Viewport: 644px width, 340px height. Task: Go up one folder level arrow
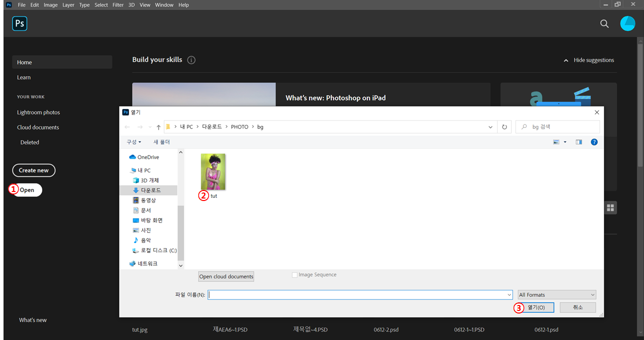tap(159, 127)
